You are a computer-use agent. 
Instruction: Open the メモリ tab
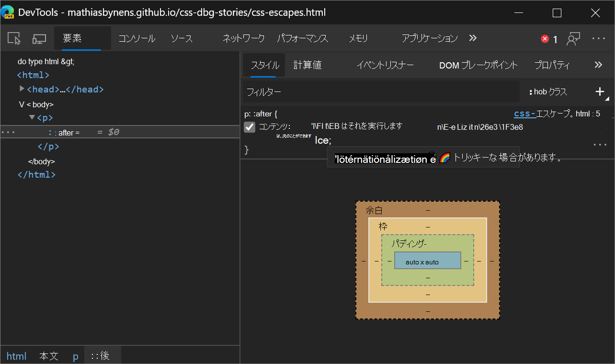click(x=358, y=39)
